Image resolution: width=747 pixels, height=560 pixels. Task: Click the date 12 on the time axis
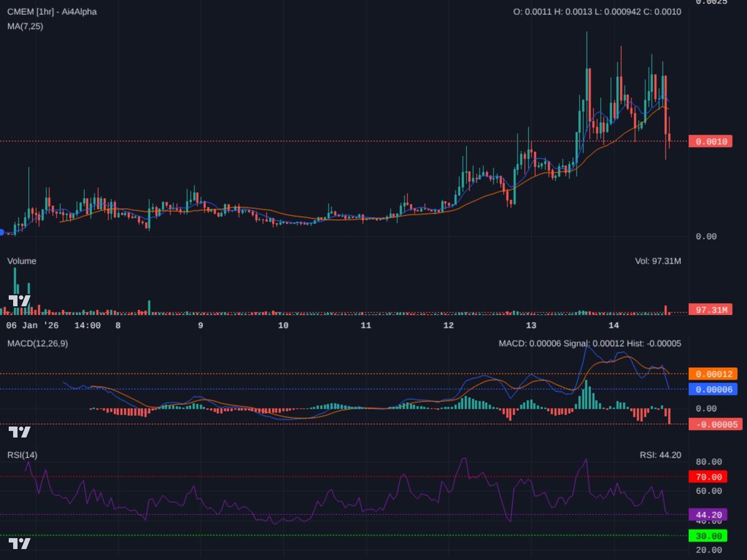click(449, 325)
